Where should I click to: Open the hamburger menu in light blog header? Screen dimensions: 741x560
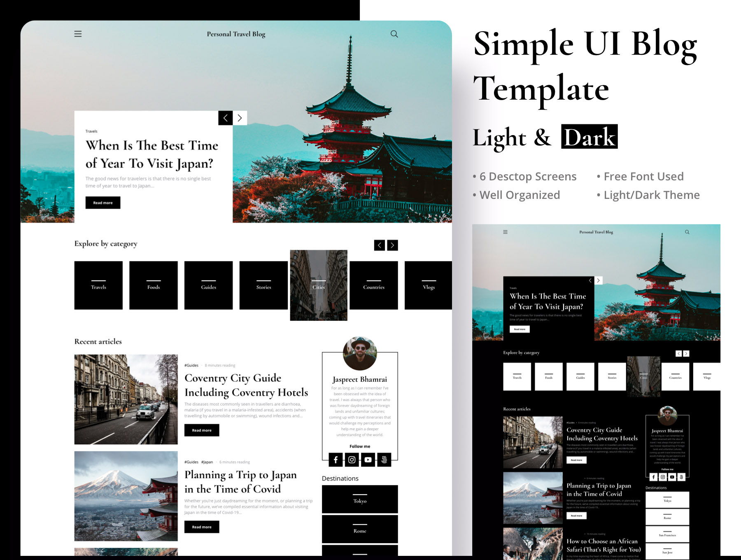(78, 34)
